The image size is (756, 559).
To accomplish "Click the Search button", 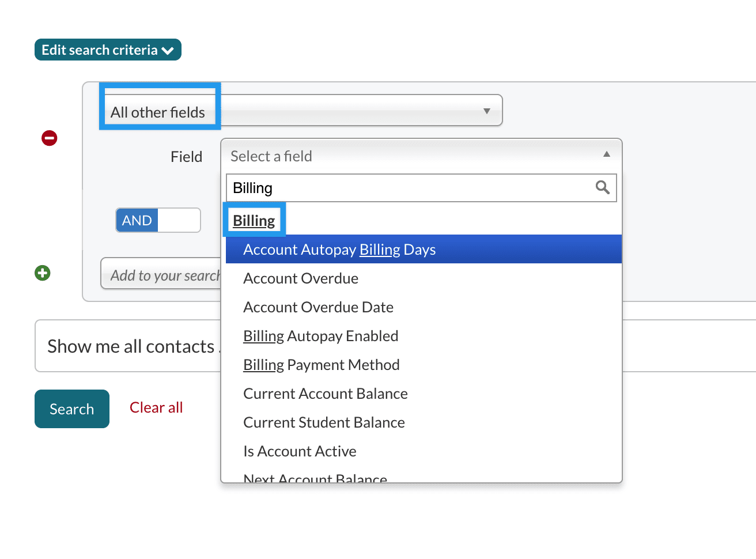I will point(72,409).
